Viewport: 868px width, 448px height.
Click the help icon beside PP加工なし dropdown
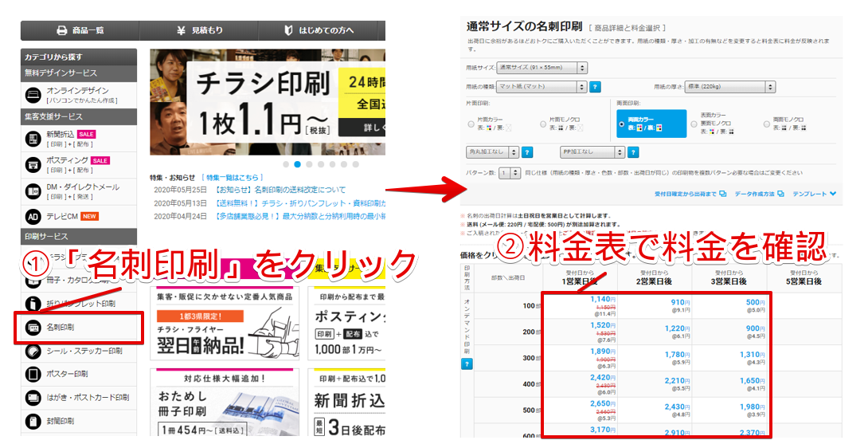point(635,151)
